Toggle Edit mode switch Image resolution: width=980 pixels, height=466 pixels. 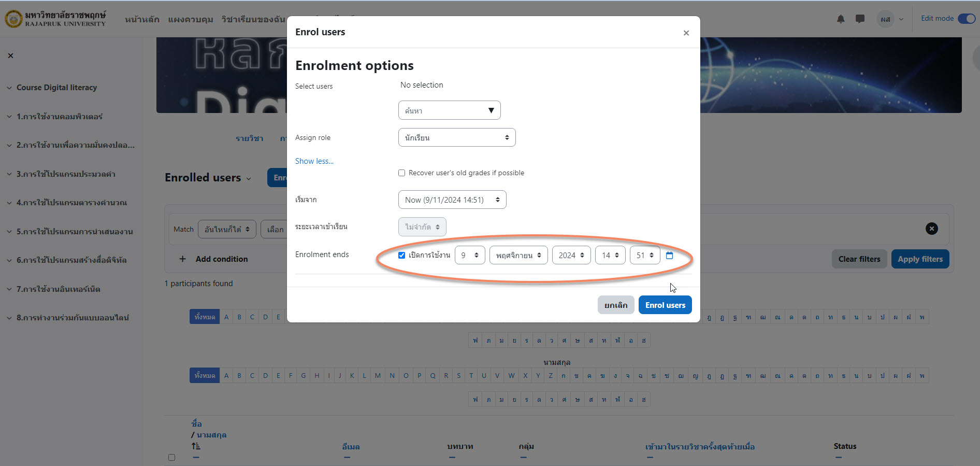[966, 19]
